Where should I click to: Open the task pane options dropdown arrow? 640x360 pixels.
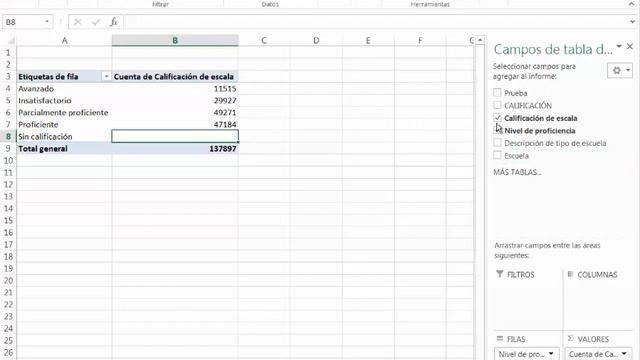pyautogui.click(x=619, y=47)
